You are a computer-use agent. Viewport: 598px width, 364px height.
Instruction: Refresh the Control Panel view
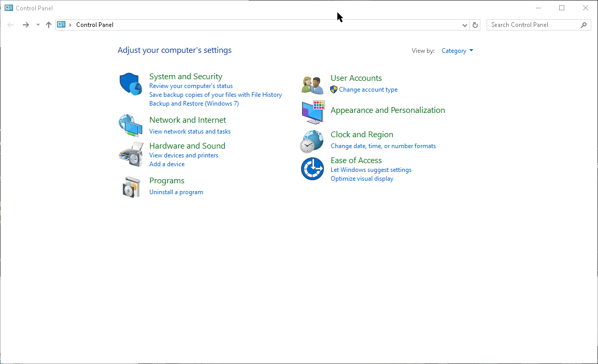tap(475, 25)
